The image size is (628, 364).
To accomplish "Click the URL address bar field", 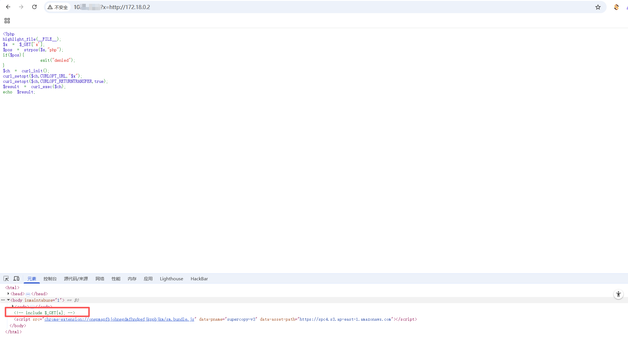I will click(293, 7).
